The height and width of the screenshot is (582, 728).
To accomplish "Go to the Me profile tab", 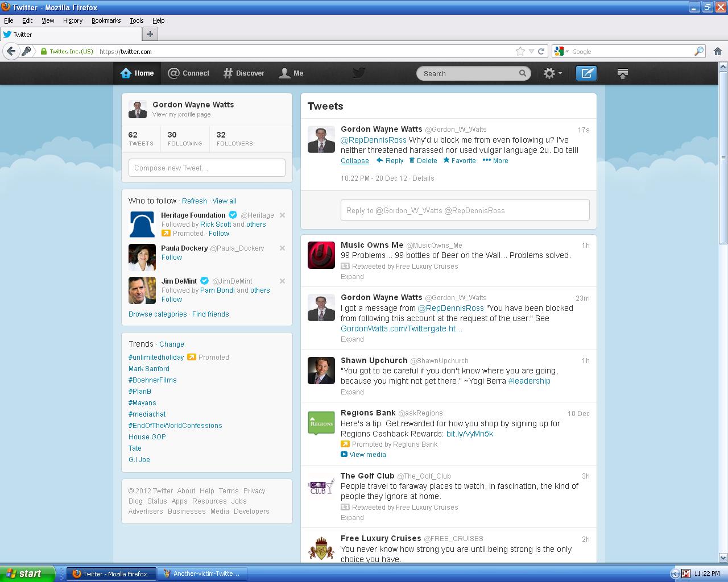I will 291,73.
